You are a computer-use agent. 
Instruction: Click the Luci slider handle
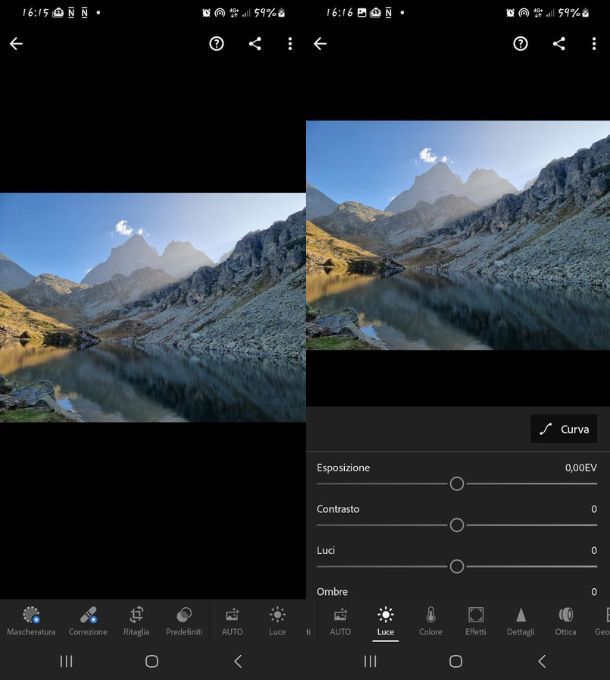(x=457, y=566)
